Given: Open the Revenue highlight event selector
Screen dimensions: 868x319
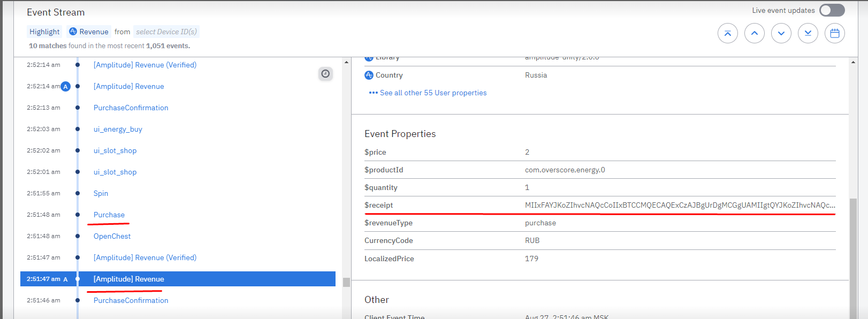Looking at the screenshot, I should coord(89,32).
